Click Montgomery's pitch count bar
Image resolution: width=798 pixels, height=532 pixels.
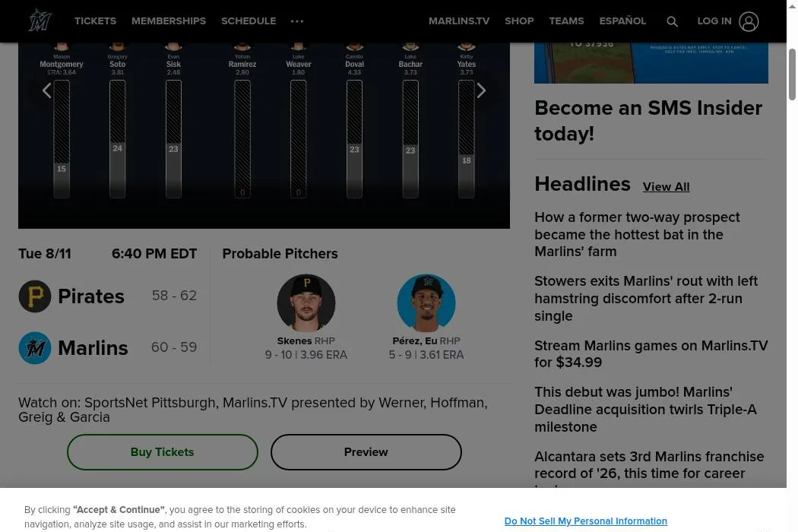click(62, 139)
